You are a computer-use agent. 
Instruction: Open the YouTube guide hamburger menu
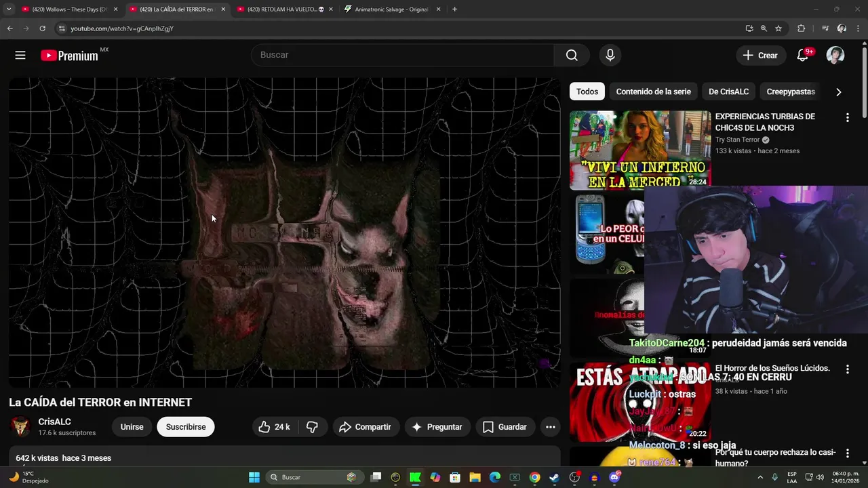pyautogui.click(x=20, y=56)
